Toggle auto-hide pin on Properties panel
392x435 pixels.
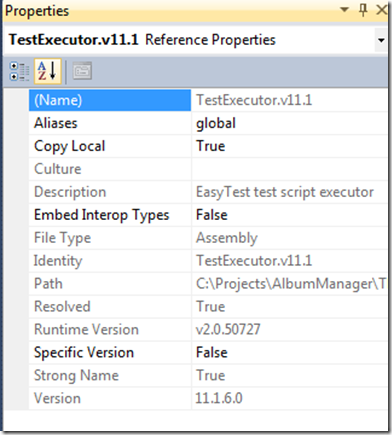[x=363, y=10]
